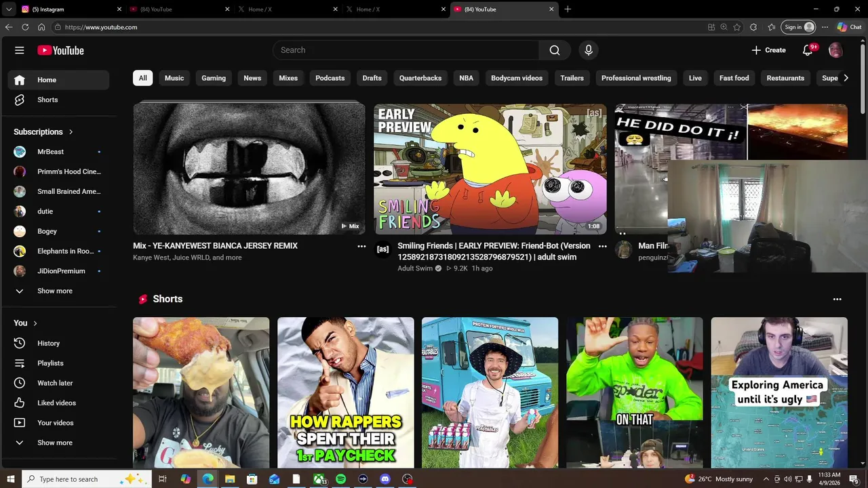868x488 pixels.
Task: Open Watch later in the sidebar
Action: coord(58,383)
